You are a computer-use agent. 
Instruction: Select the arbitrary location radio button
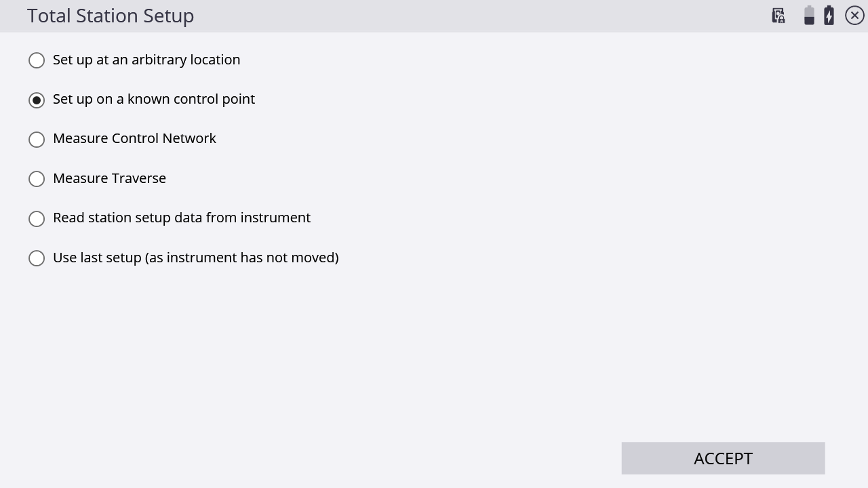point(37,60)
